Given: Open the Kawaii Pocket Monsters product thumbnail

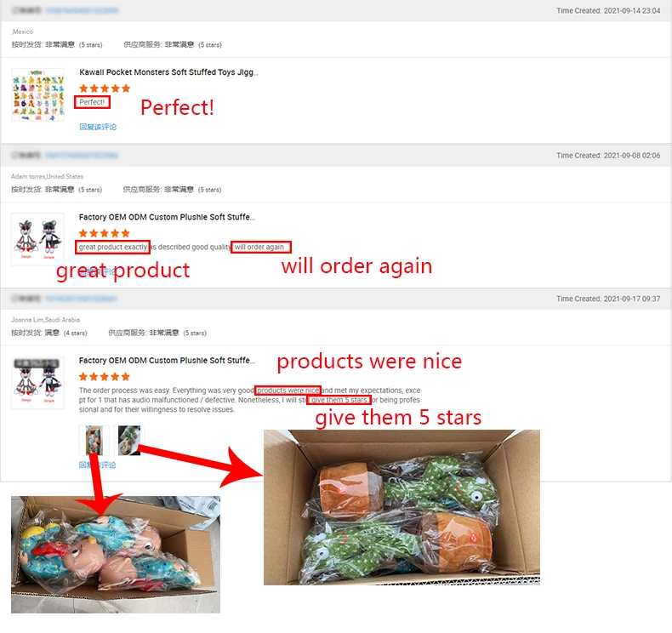Looking at the screenshot, I should [x=38, y=94].
